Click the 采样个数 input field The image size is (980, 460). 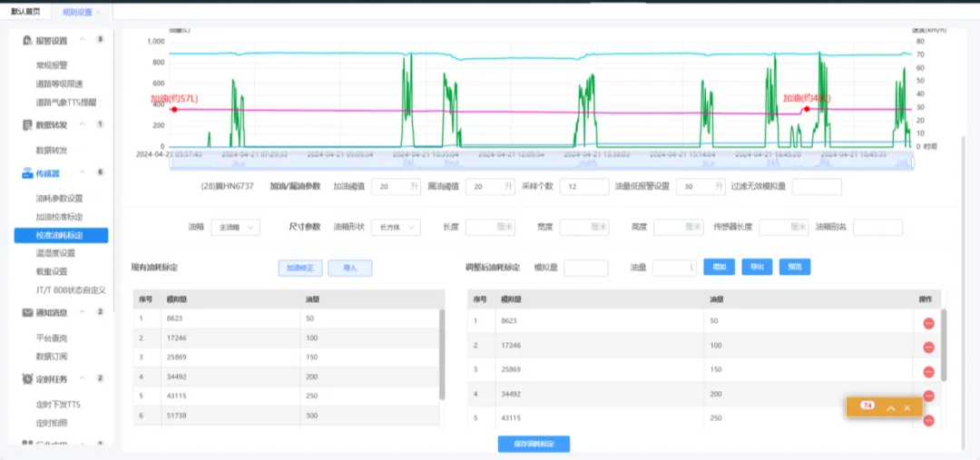[584, 187]
